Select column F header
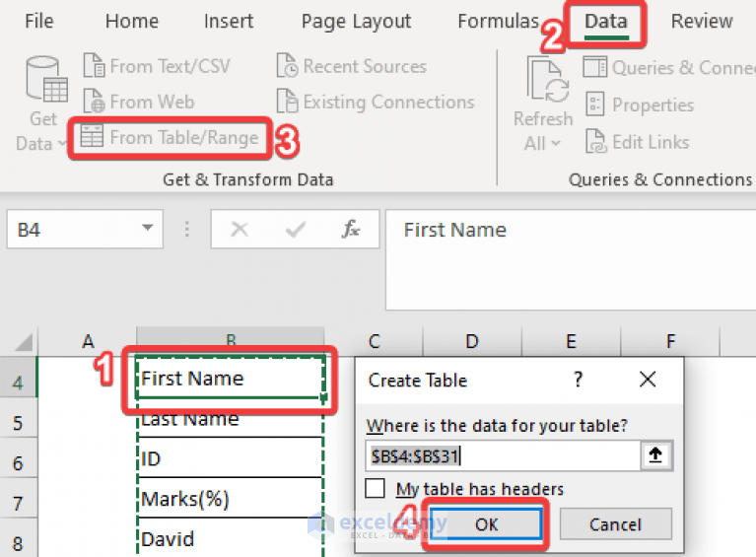756x557 pixels. [669, 341]
